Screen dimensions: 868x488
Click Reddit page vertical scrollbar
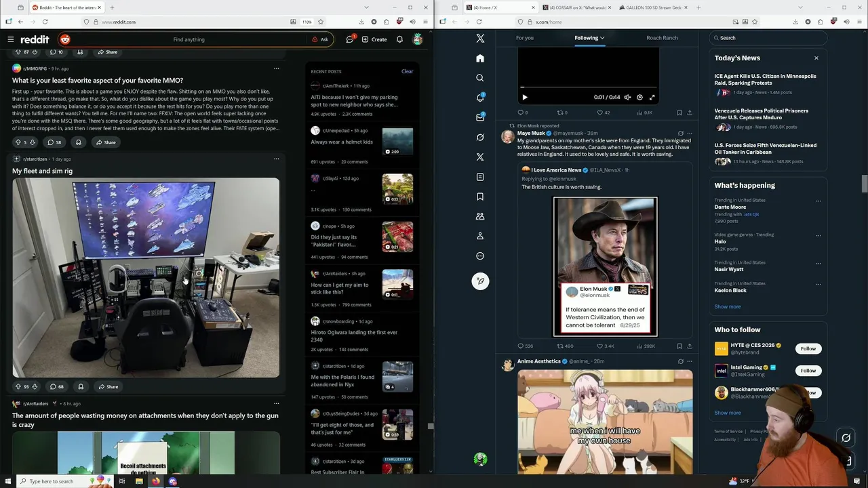click(x=431, y=426)
